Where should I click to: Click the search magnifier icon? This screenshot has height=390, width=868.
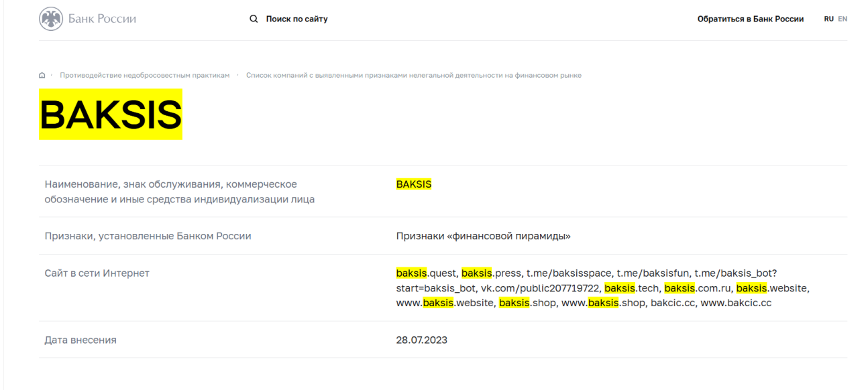[254, 19]
